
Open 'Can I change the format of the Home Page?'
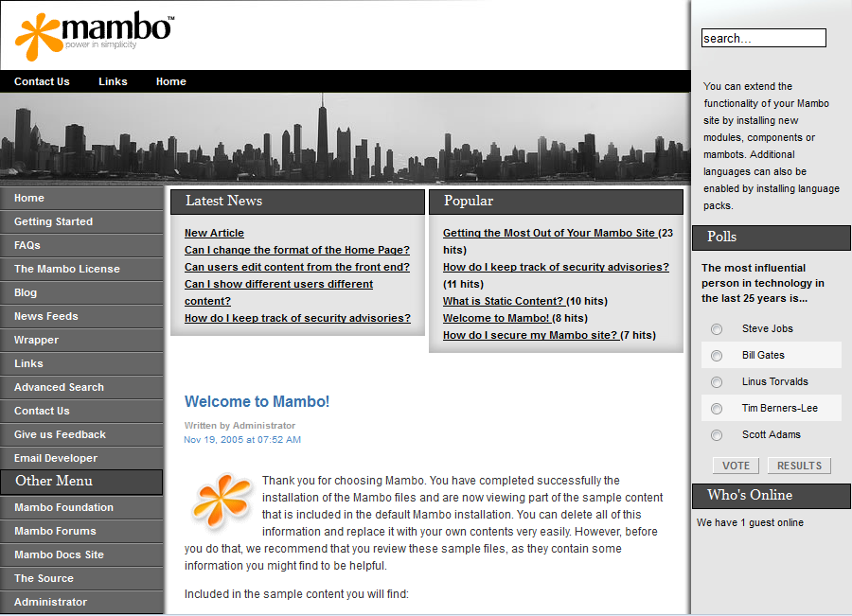(x=296, y=250)
